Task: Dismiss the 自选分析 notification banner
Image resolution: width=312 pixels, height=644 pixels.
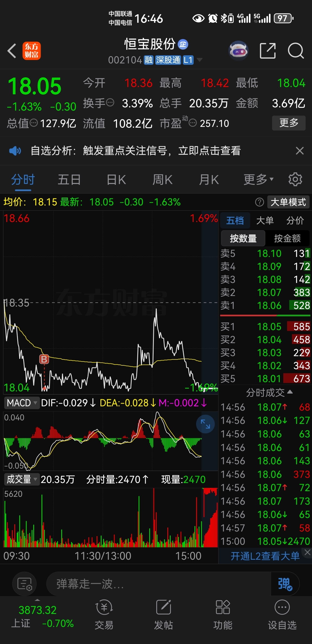Action: tap(300, 151)
